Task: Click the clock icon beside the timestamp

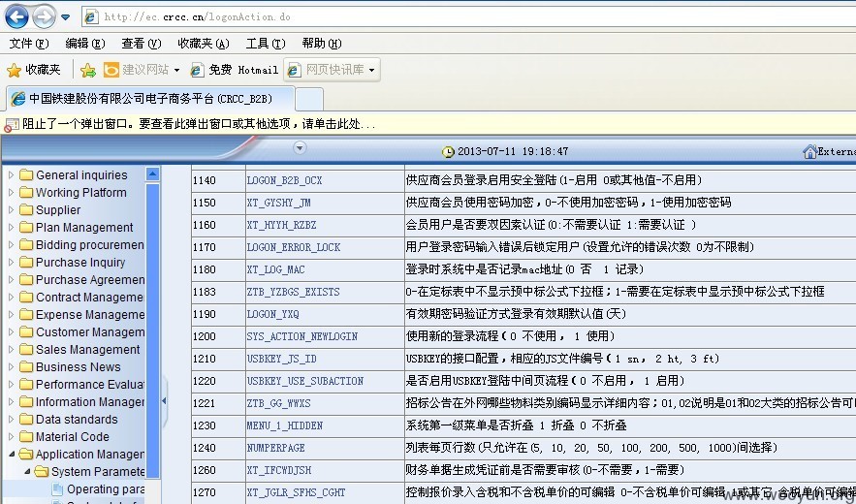Action: click(448, 152)
